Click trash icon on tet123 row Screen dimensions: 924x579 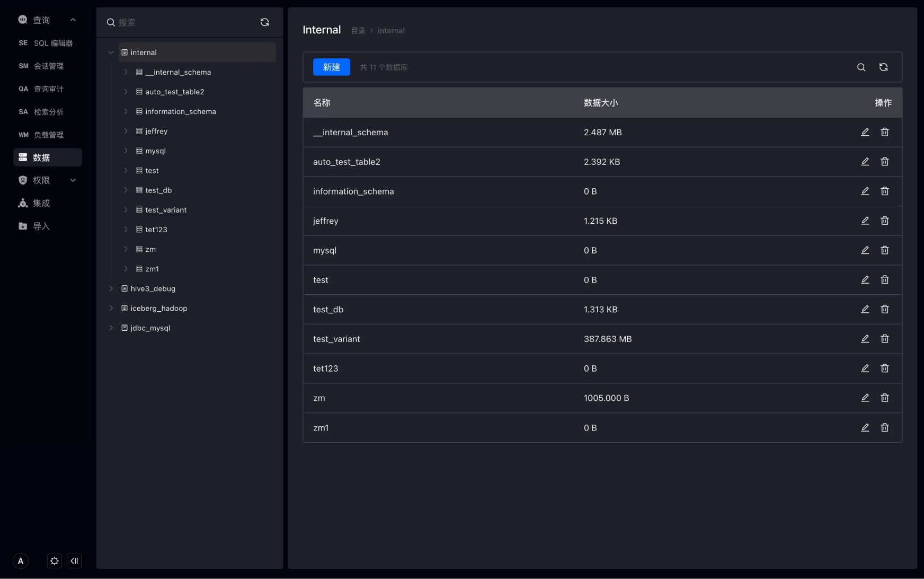click(885, 369)
